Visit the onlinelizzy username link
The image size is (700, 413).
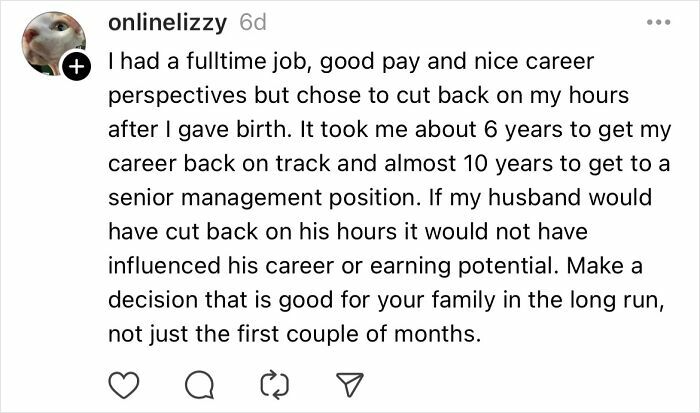[167, 21]
